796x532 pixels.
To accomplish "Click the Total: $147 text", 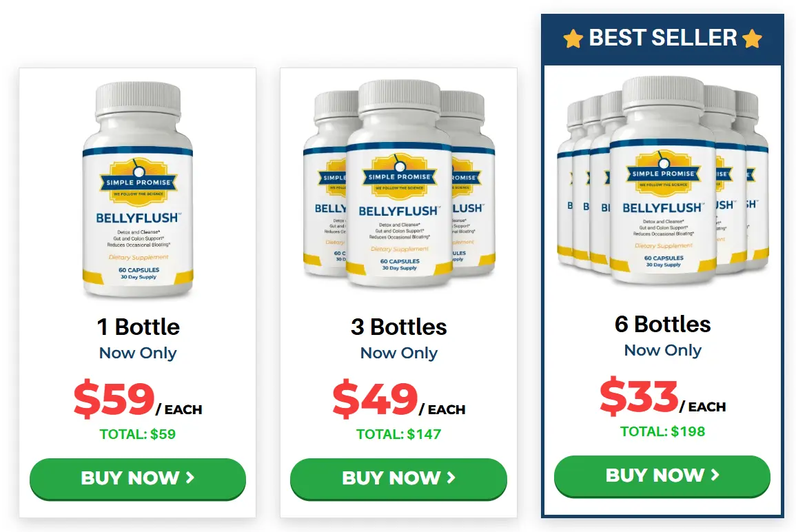I will [398, 435].
